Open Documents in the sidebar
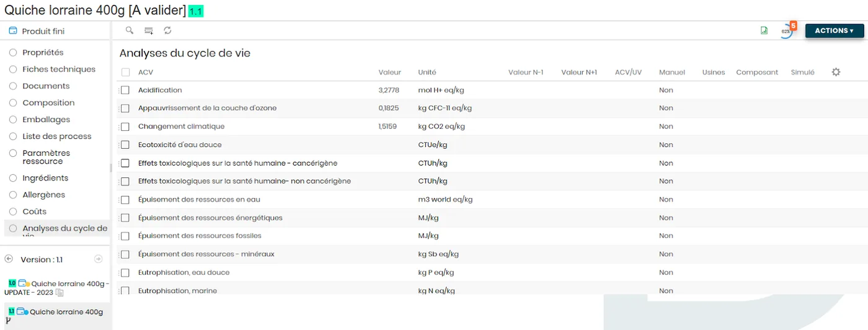 click(x=46, y=86)
